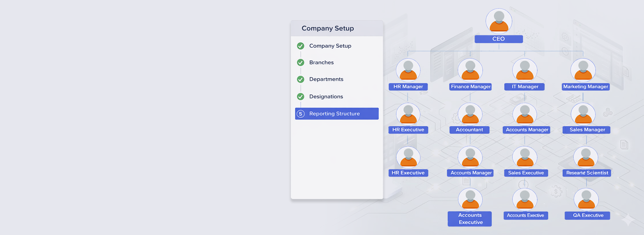The height and width of the screenshot is (235, 644).
Task: Click the Marketing Manager avatar
Action: pyautogui.click(x=583, y=70)
